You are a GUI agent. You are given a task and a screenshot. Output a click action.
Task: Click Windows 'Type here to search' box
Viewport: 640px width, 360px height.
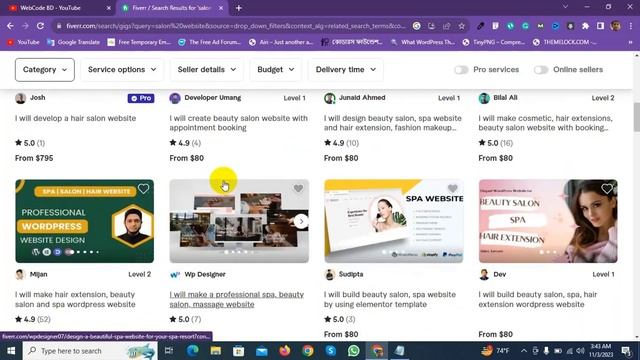(90, 351)
